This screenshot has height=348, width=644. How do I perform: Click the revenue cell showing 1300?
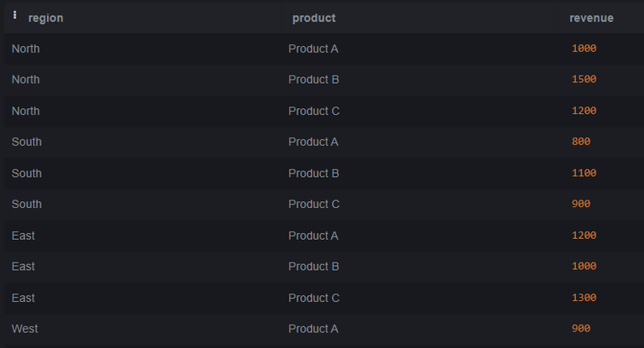pos(584,298)
